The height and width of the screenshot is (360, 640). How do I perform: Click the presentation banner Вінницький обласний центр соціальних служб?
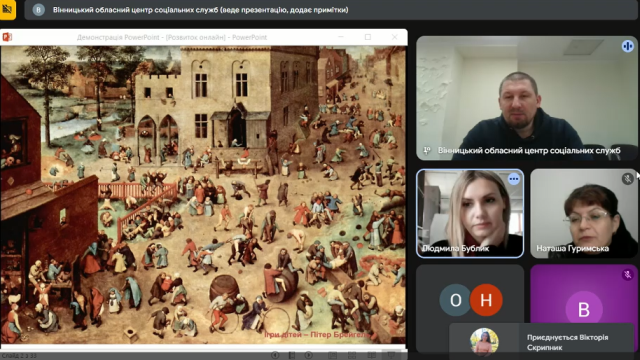(331, 10)
